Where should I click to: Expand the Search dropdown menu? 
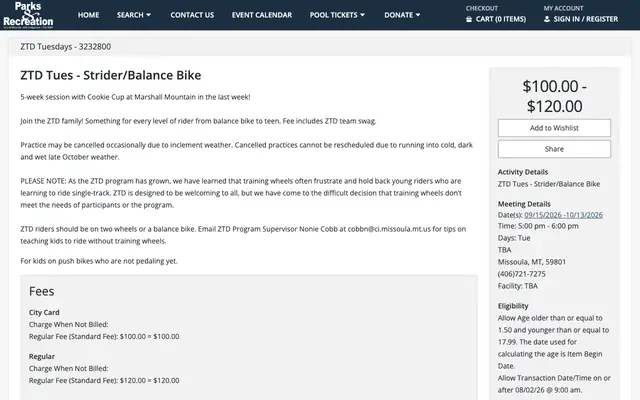tap(134, 15)
